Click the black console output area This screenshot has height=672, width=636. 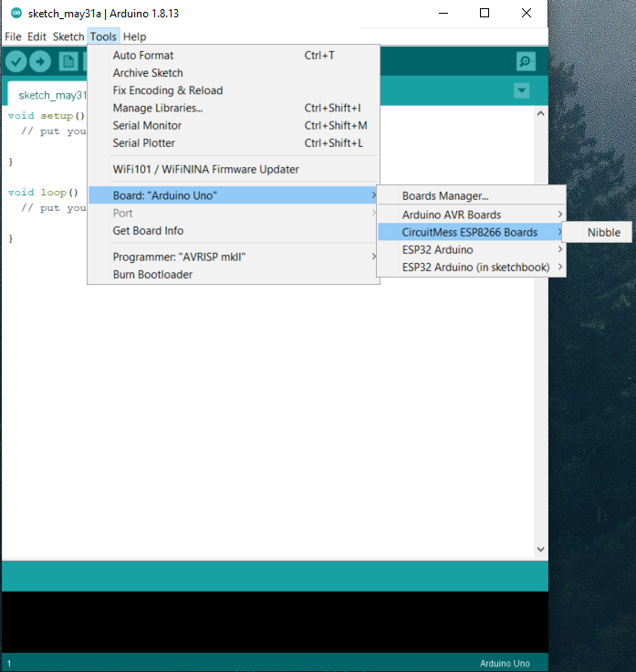pos(275,622)
